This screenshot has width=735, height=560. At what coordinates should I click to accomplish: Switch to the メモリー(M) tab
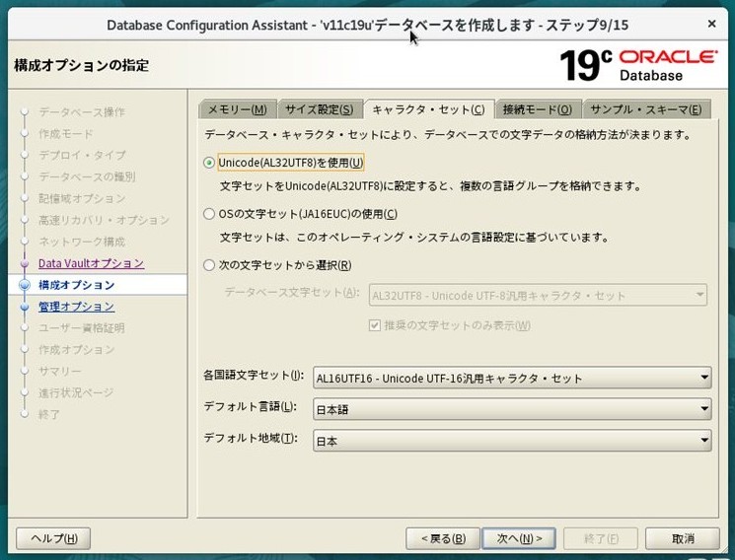[x=237, y=109]
